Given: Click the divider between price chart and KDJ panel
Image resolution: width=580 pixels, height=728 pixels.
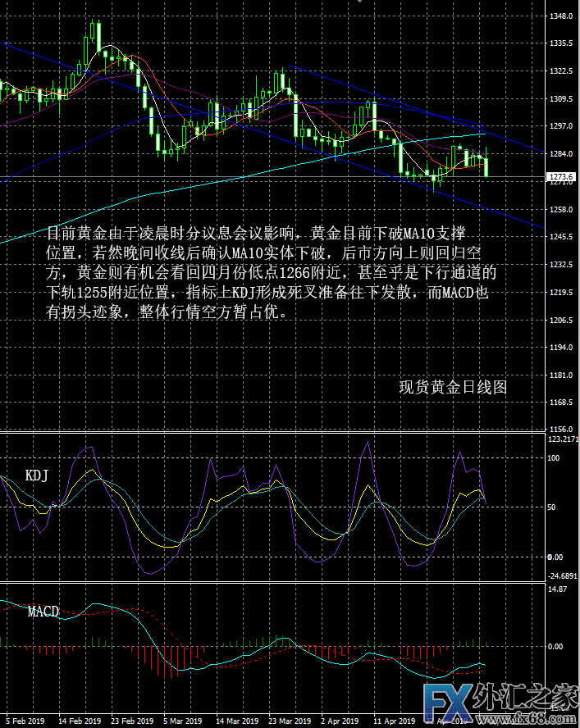Looking at the screenshot, I should point(271,432).
